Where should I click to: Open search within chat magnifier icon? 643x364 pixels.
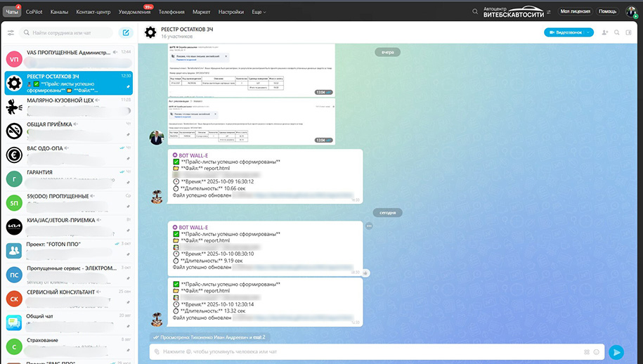[616, 32]
